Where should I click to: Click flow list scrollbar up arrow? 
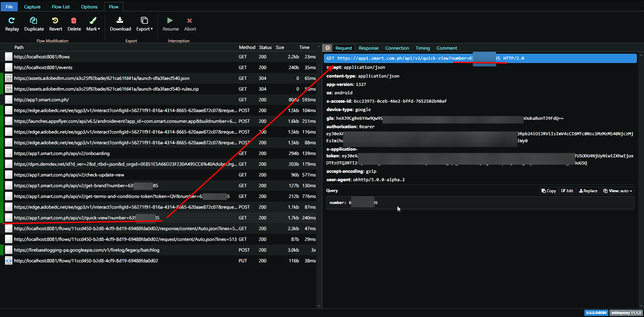click(x=319, y=47)
